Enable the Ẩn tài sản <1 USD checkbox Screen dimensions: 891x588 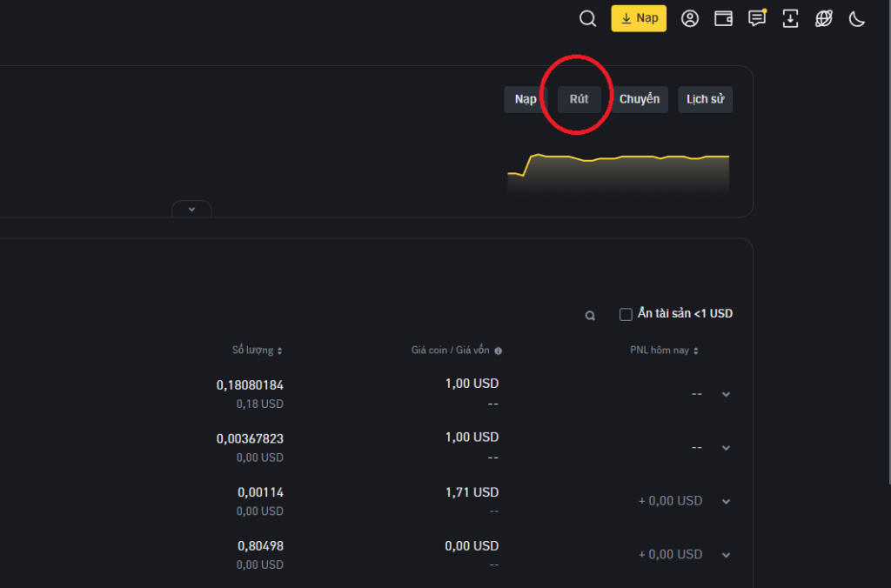pyautogui.click(x=626, y=314)
